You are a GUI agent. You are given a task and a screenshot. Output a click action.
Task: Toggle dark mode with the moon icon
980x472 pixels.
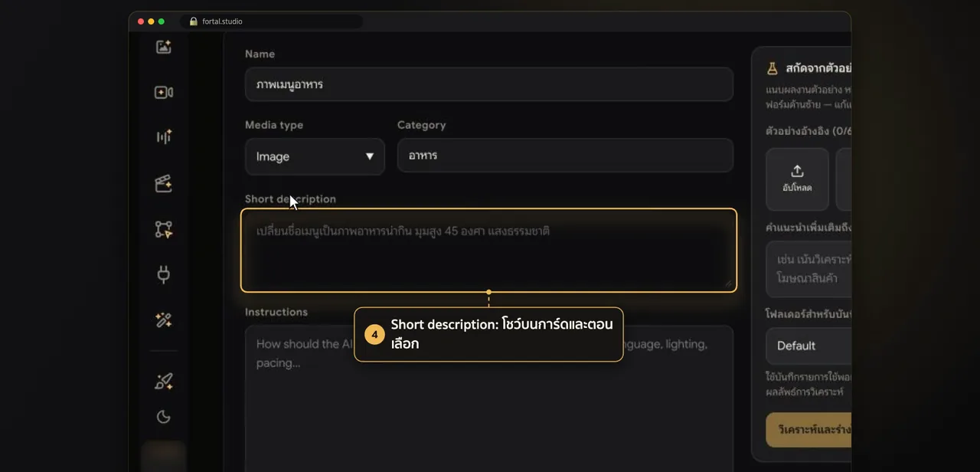[164, 417]
